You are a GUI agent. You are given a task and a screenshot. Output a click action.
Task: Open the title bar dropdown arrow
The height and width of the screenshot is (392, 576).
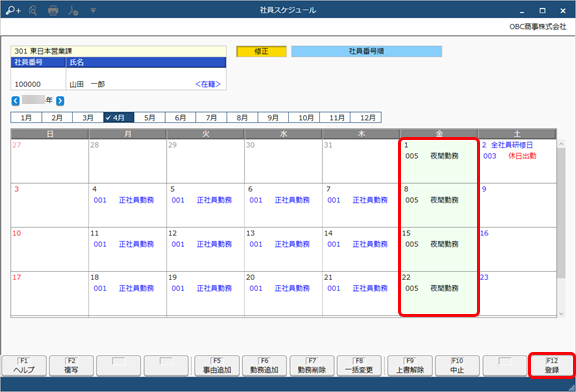point(93,11)
